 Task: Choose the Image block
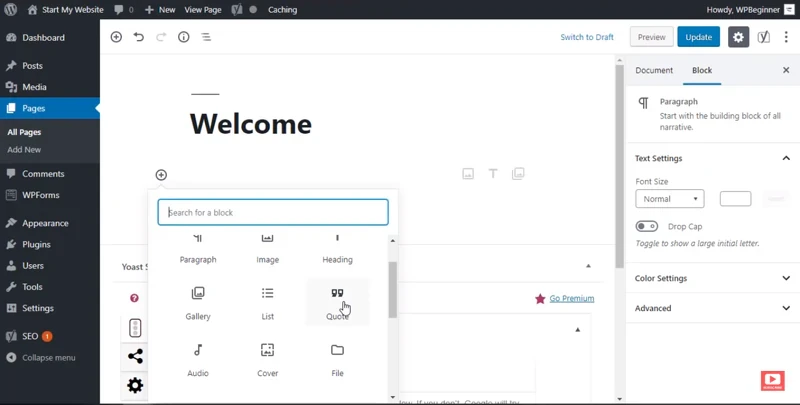[267, 250]
